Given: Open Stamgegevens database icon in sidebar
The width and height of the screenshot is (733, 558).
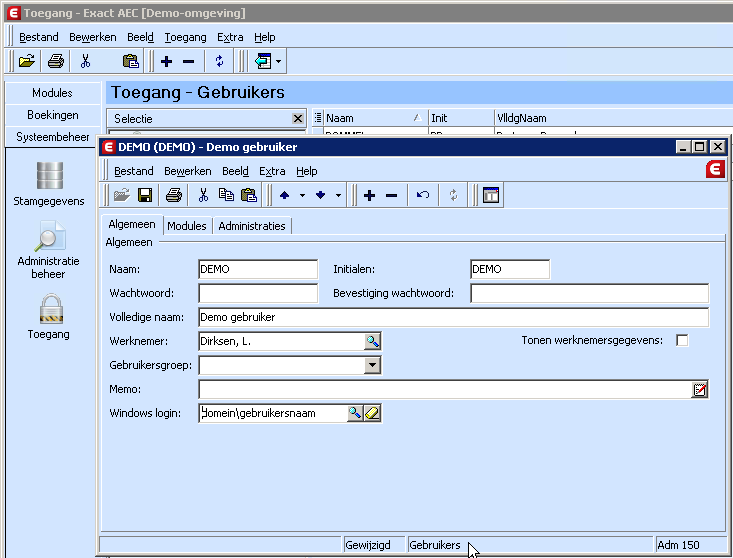Looking at the screenshot, I should 49,176.
